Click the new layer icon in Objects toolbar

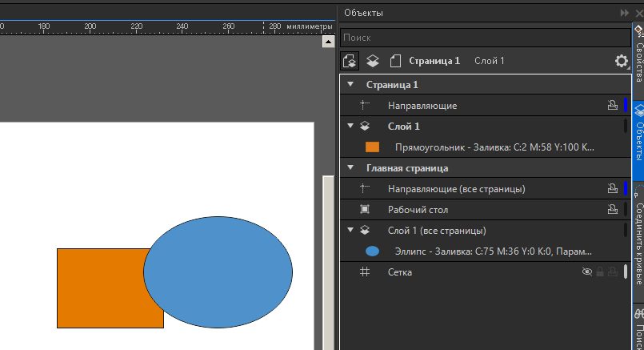pyautogui.click(x=373, y=61)
